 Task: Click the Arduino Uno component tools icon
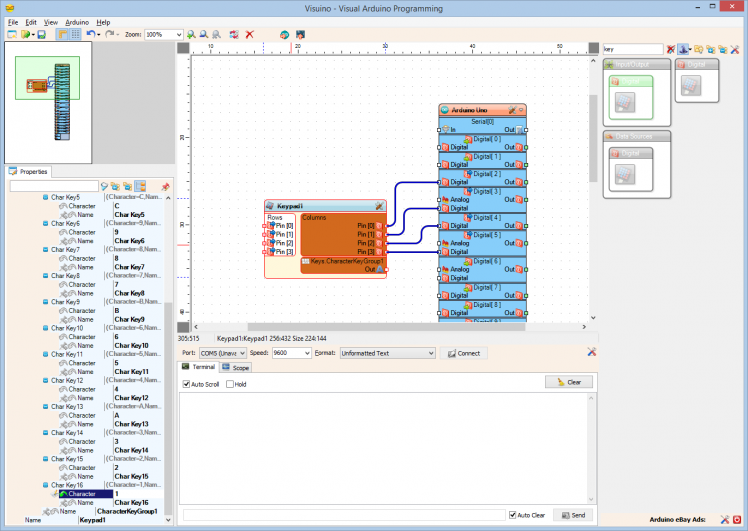pos(511,109)
